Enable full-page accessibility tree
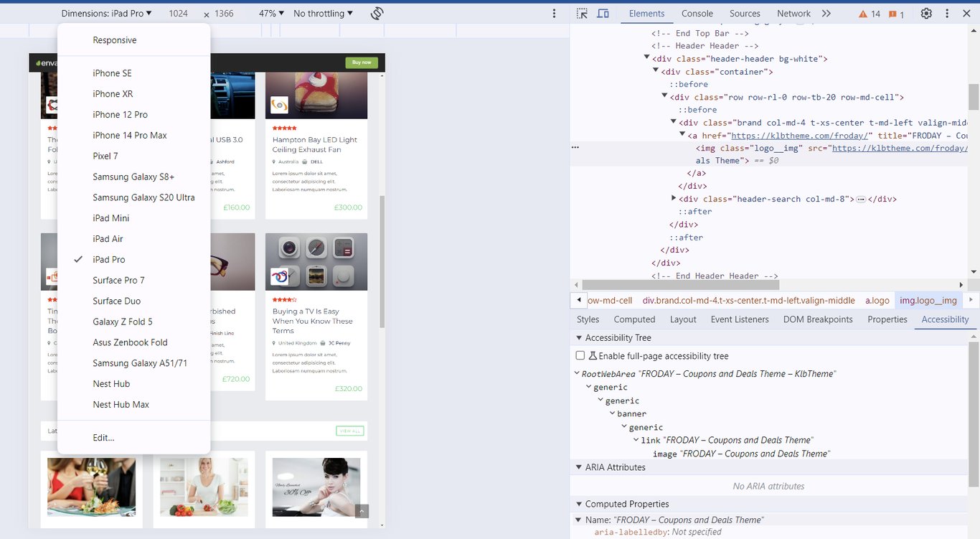 (580, 355)
